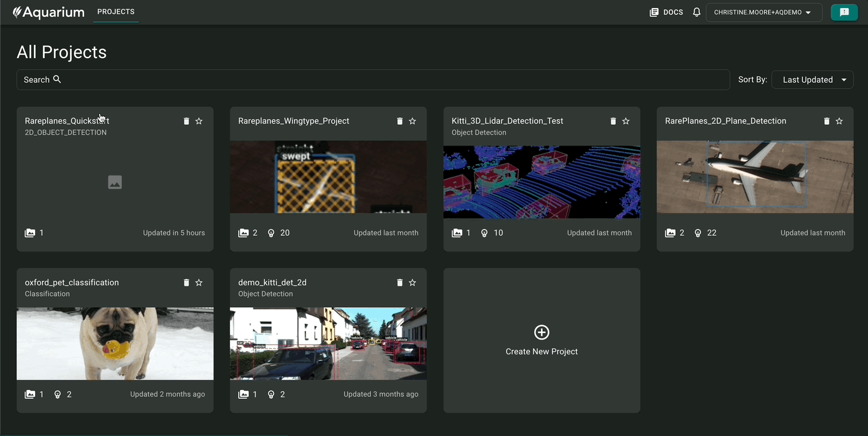Open the notifications bell
The width and height of the screenshot is (868, 436).
pyautogui.click(x=696, y=12)
